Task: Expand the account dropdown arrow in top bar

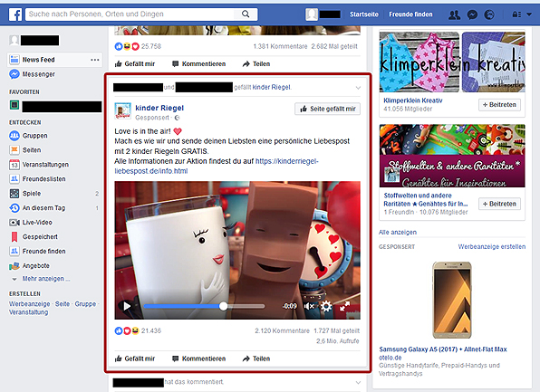Action: pos(529,14)
